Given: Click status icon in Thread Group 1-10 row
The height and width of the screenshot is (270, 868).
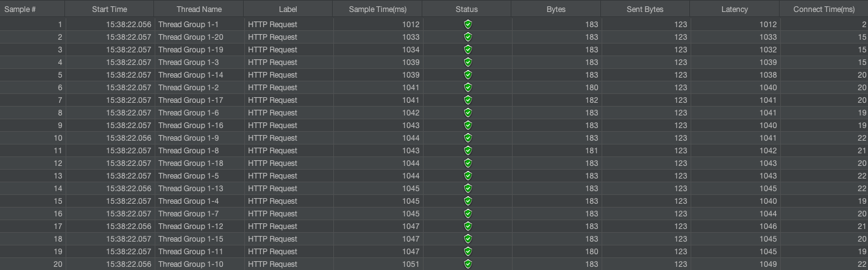Looking at the screenshot, I should pyautogui.click(x=468, y=264).
